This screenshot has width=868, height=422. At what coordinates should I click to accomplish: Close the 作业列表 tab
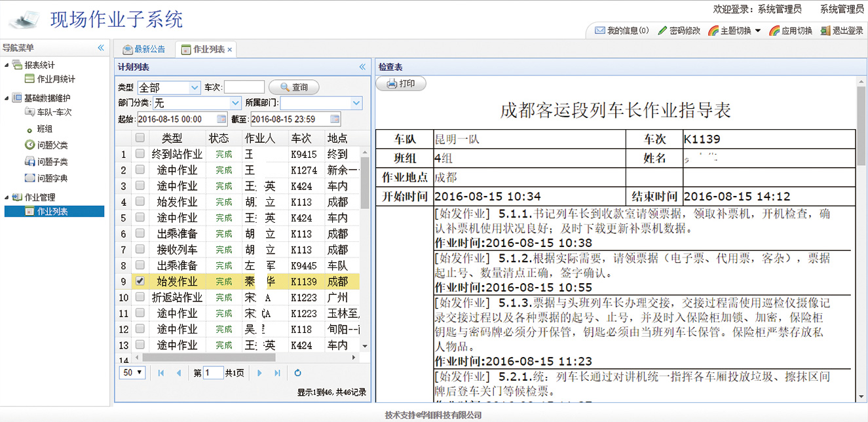230,50
